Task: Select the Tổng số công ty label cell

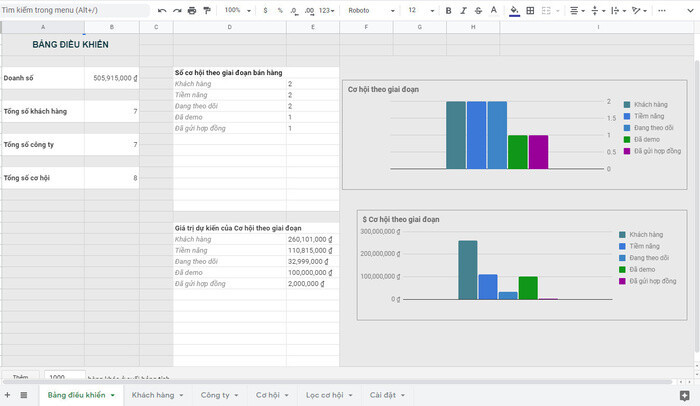Action: point(43,145)
